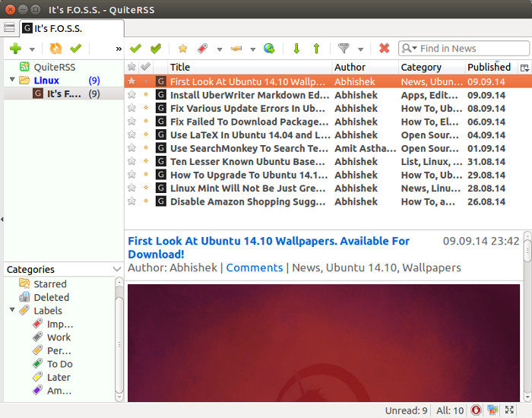The width and height of the screenshot is (532, 418).
Task: Go to previous unread news (up arrow)
Action: (x=316, y=49)
